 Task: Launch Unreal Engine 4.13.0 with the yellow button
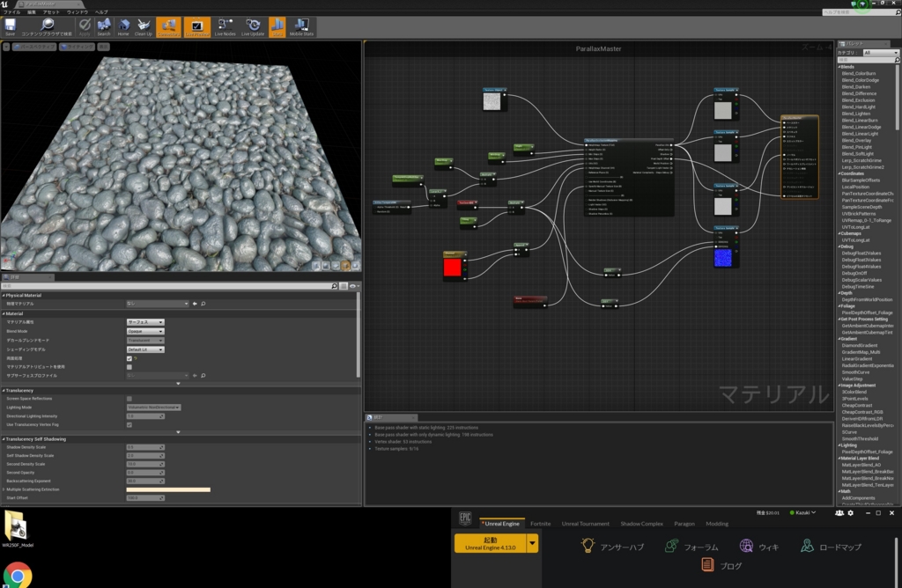click(490, 543)
